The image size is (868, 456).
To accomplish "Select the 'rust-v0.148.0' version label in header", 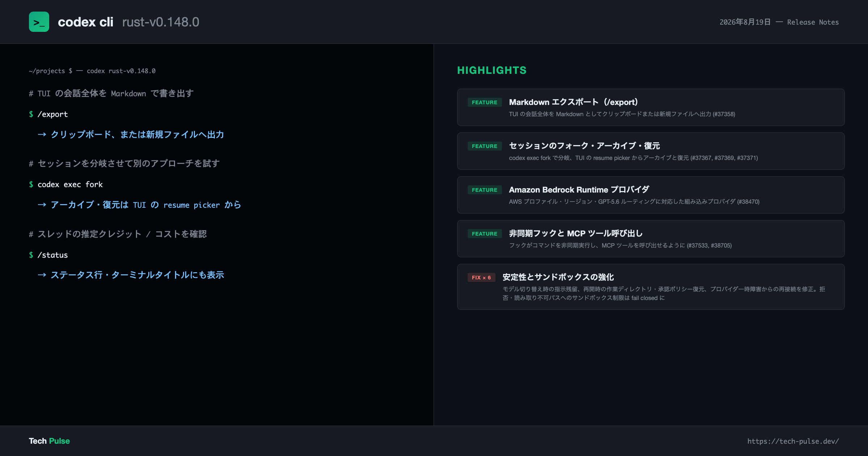I will (161, 22).
